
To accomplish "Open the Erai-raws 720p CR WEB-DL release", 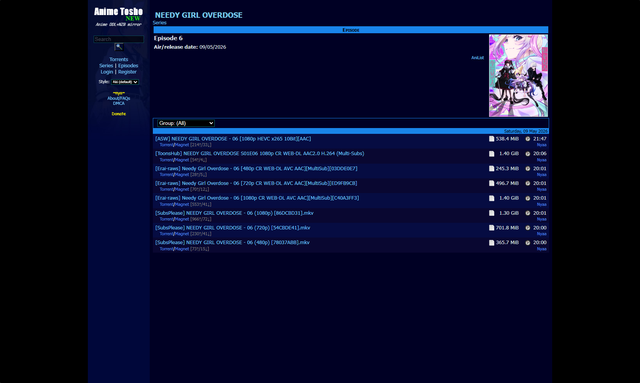I will 256,183.
